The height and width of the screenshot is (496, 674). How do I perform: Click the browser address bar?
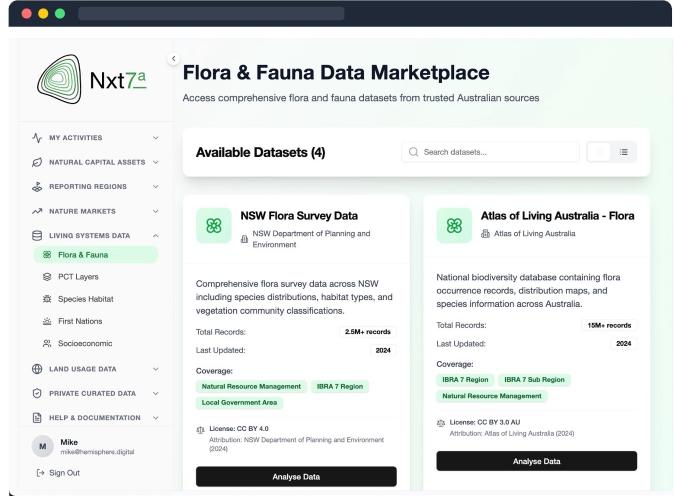pyautogui.click(x=211, y=13)
